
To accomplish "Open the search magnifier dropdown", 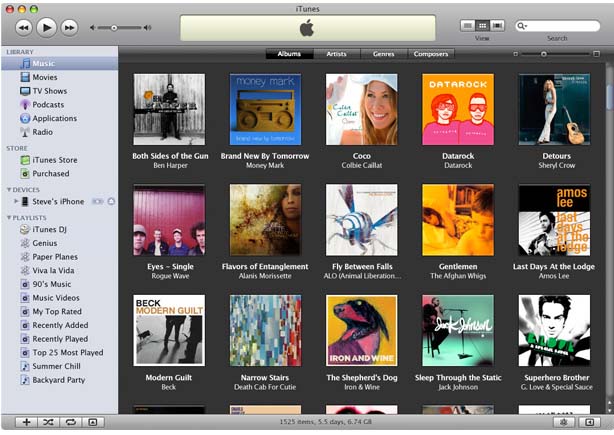I will 522,26.
